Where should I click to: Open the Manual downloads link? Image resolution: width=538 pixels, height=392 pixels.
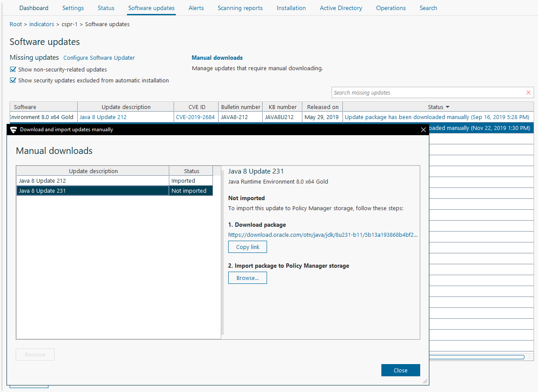coord(217,58)
